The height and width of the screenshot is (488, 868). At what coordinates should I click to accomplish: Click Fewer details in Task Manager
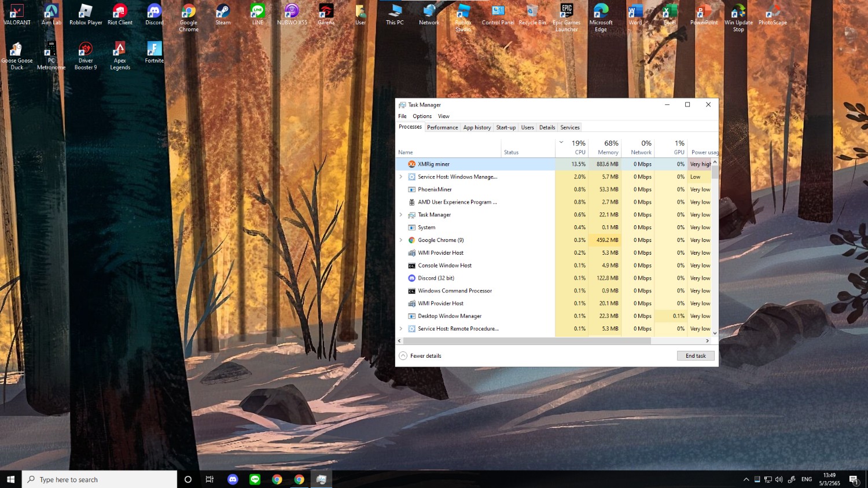click(x=420, y=356)
